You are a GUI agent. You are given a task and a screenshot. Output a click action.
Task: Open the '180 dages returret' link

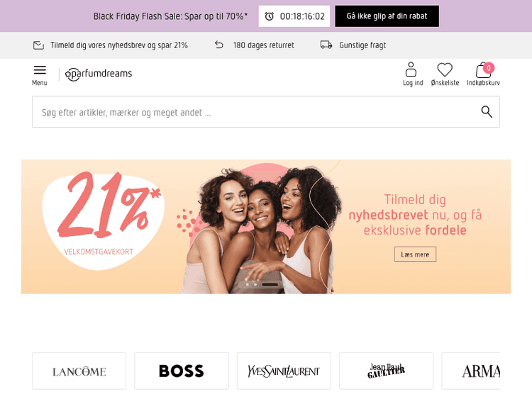263,45
